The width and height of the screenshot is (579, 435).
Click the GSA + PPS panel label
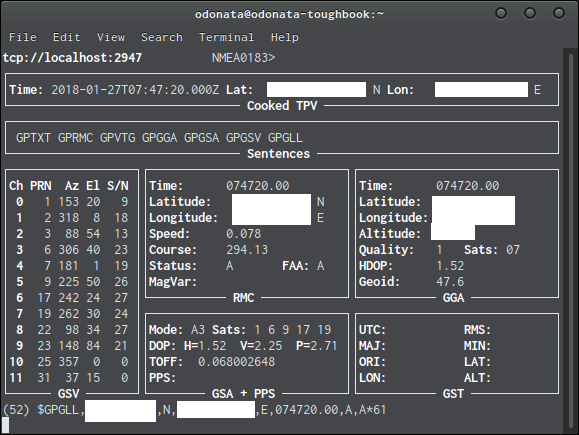point(243,394)
